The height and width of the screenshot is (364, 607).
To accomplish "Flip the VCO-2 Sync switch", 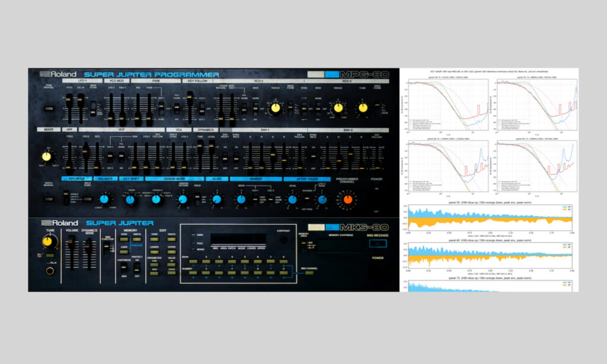I will pyautogui.click(x=304, y=108).
